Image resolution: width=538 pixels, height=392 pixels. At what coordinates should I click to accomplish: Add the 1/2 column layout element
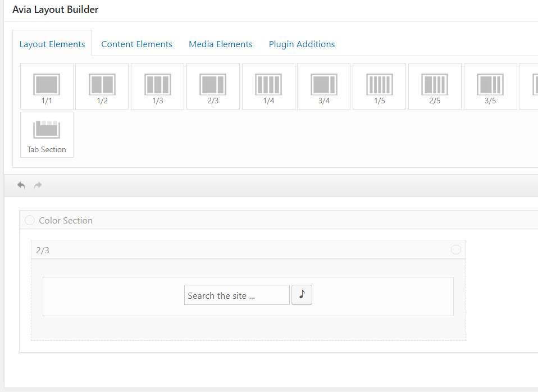(x=102, y=86)
